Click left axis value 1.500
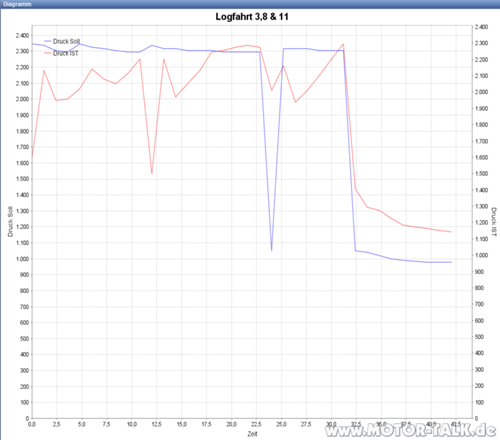This screenshot has width=500, height=440. coord(22,179)
